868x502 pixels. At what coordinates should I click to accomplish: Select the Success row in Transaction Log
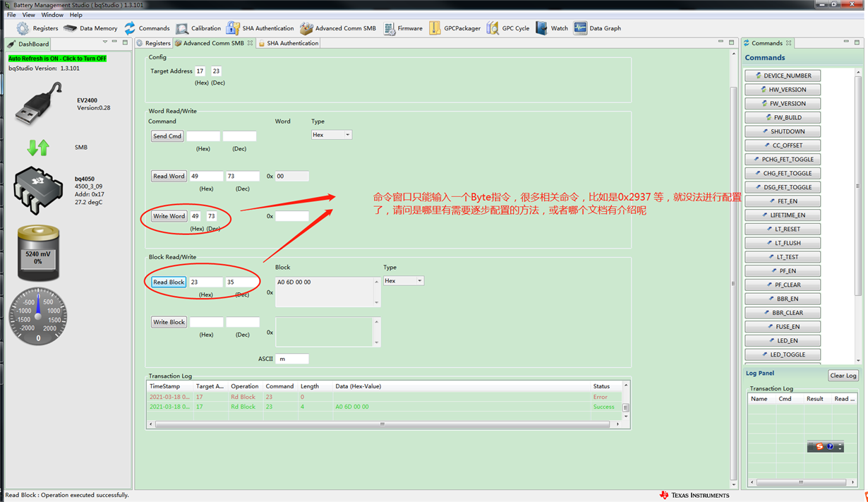click(x=385, y=407)
